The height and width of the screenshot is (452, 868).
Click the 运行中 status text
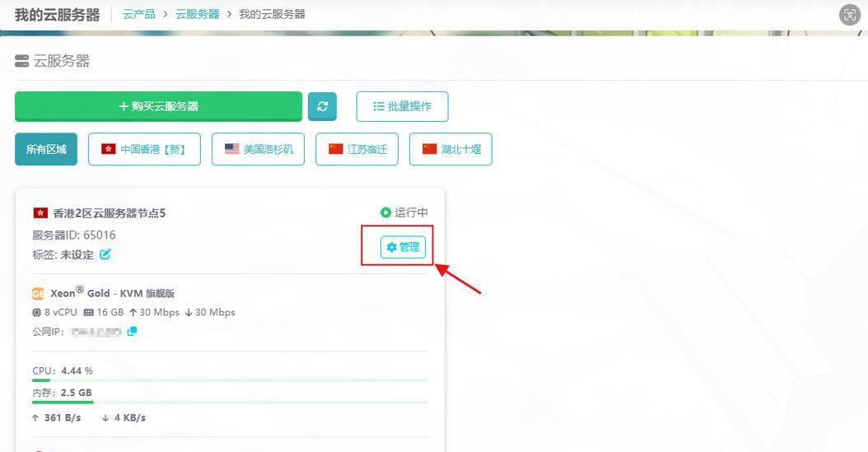411,212
